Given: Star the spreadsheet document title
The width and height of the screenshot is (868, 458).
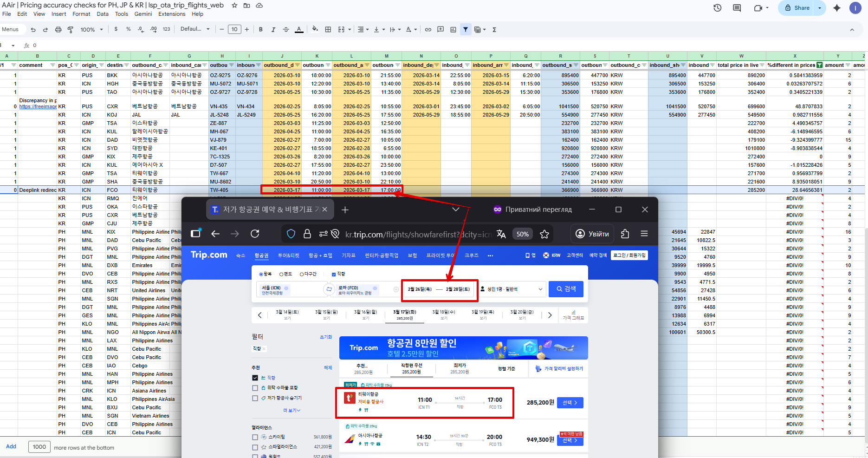Looking at the screenshot, I should point(234,6).
